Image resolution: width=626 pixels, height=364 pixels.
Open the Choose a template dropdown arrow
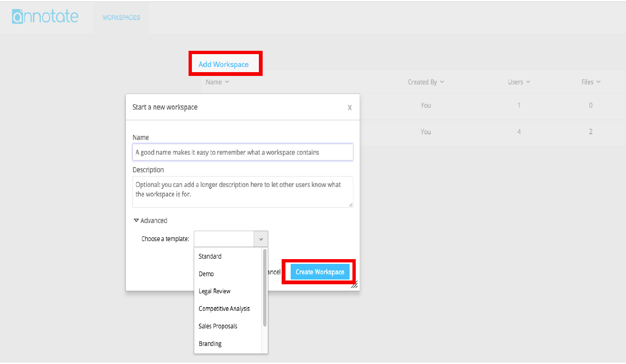(x=261, y=239)
